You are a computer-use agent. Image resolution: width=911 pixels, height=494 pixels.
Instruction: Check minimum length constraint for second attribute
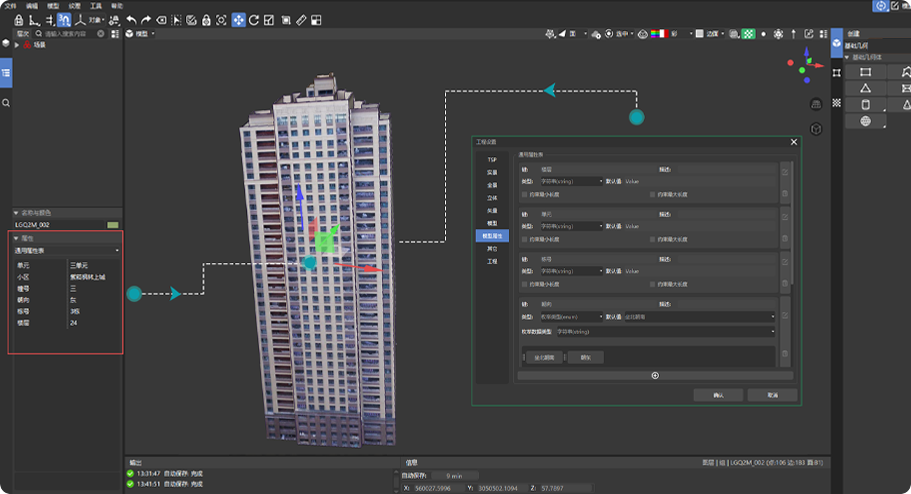point(525,240)
